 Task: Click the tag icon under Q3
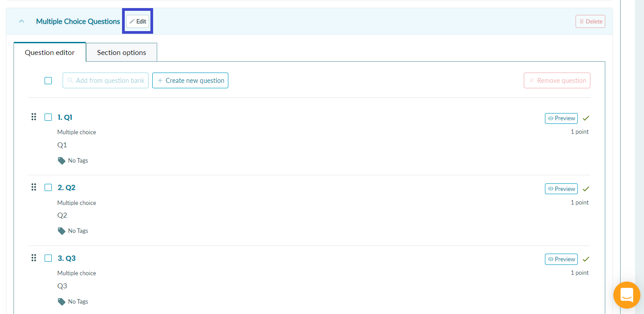(61, 301)
